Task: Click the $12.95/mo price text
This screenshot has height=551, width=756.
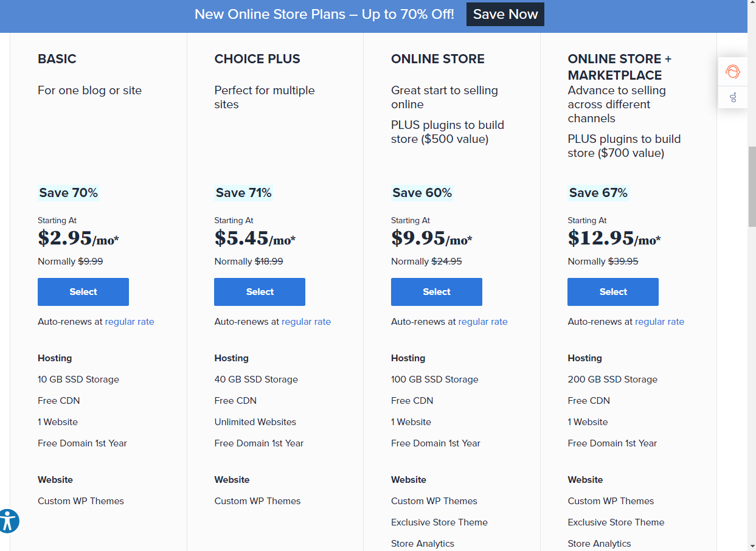Action: [614, 238]
